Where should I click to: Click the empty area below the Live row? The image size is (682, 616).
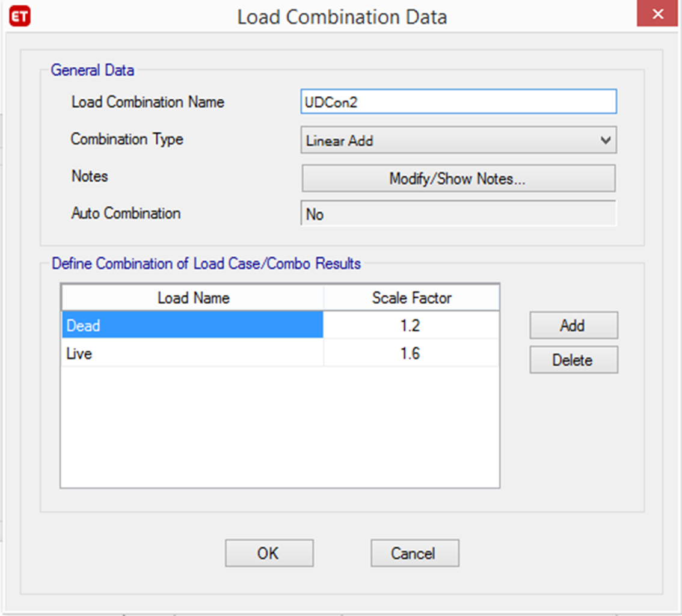tap(280, 427)
